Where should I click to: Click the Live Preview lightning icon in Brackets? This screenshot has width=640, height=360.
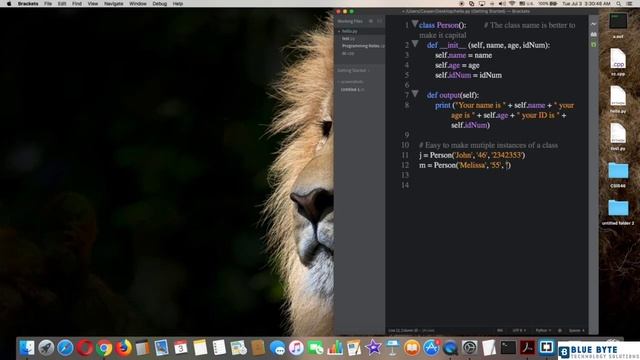(x=593, y=24)
